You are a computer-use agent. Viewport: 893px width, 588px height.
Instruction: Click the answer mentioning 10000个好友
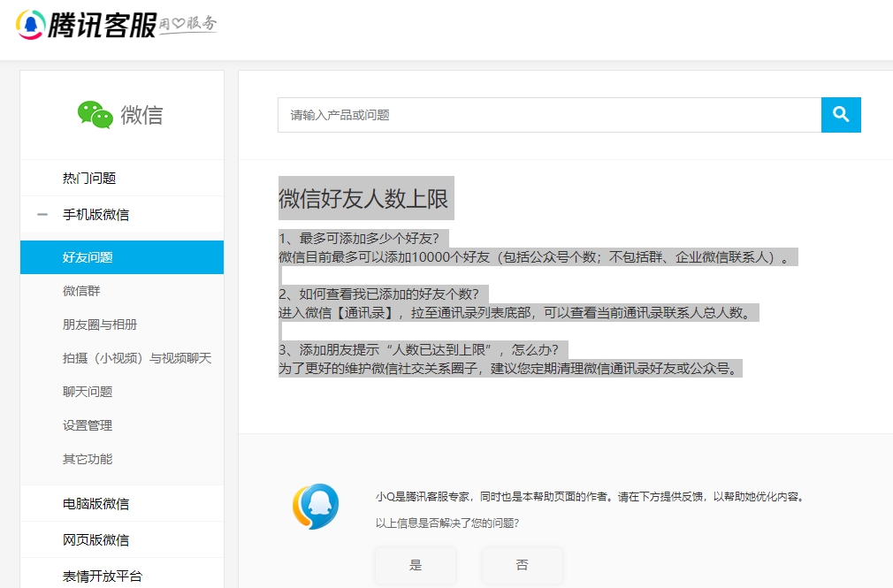(534, 257)
